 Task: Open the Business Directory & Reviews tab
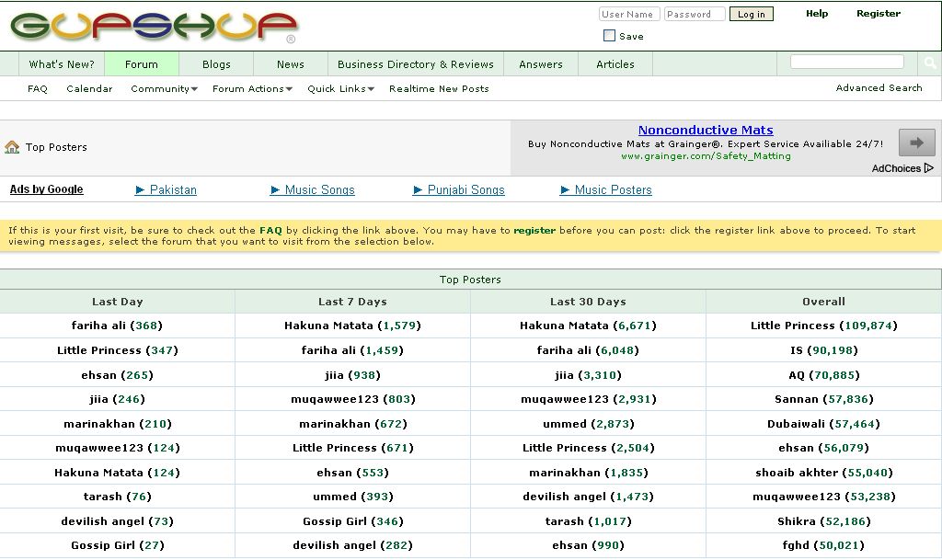point(415,64)
